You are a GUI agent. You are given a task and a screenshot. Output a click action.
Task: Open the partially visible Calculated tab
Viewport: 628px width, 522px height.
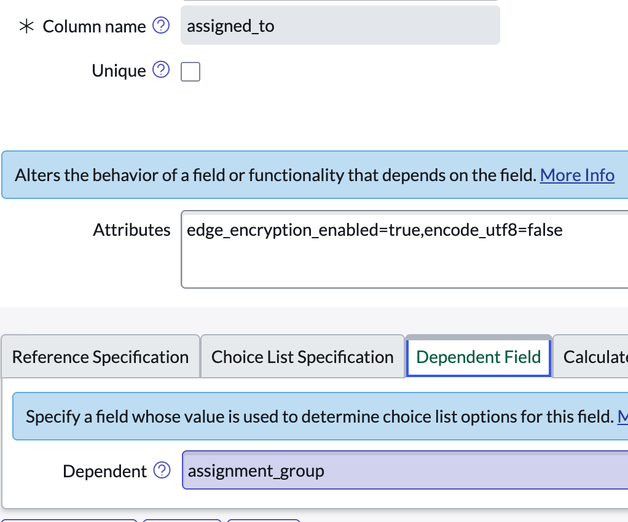click(x=590, y=357)
